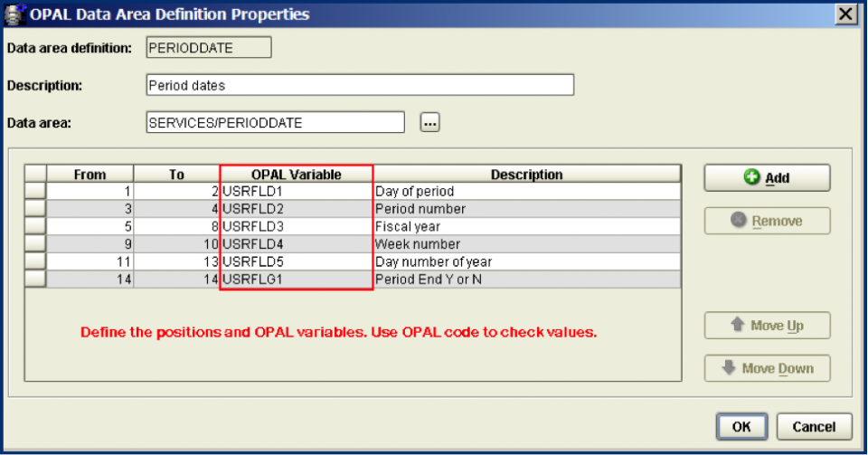The image size is (868, 455).
Task: Open the data area browse ellipsis button
Action: [x=430, y=122]
